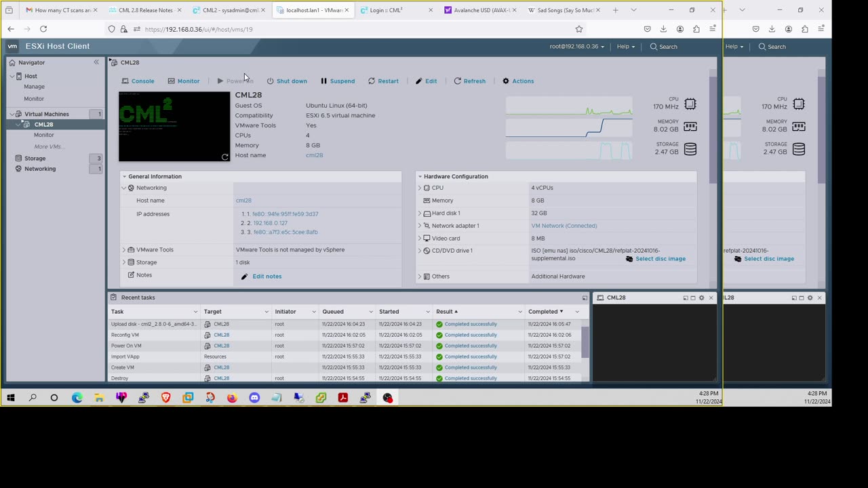Open the Actions gear menu
The width and height of the screenshot is (868, 488).
point(518,81)
